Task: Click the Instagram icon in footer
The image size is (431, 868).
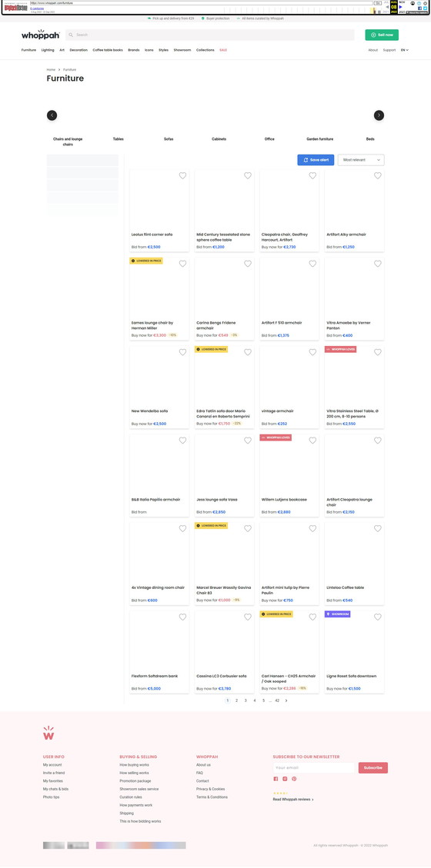Action: point(286,778)
